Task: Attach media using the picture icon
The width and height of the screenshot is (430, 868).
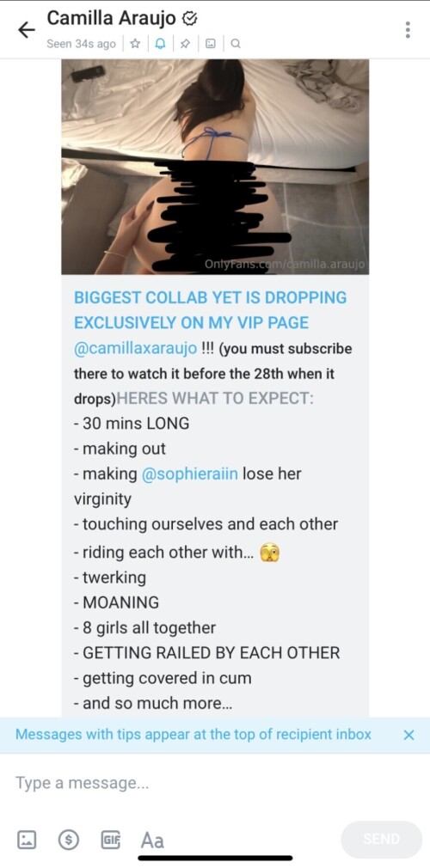Action: pyautogui.click(x=27, y=840)
